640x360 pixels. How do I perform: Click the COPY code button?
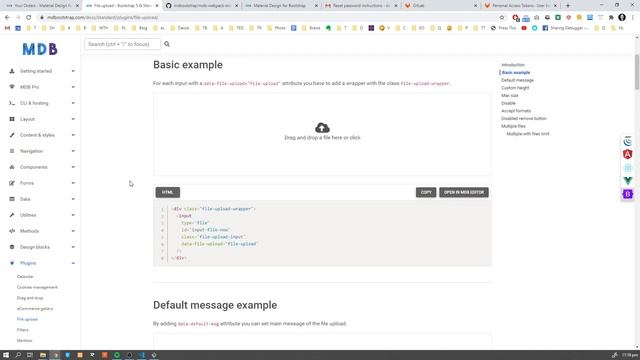pos(426,192)
